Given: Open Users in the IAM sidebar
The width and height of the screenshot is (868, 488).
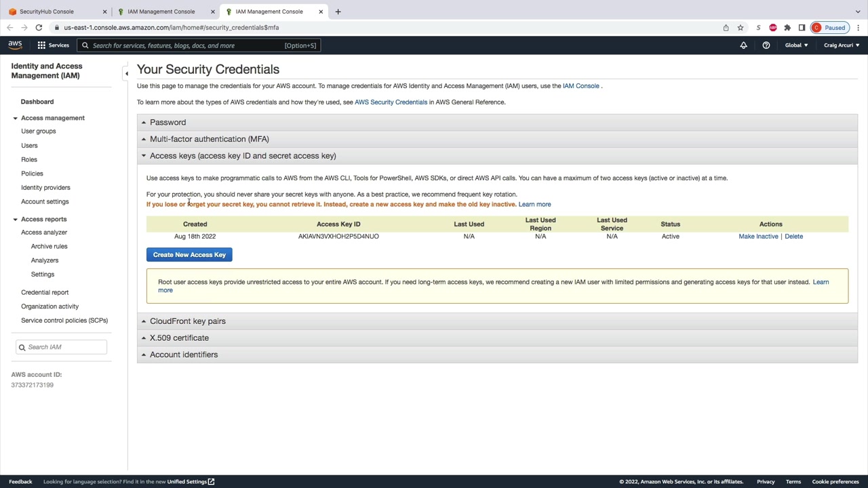Looking at the screenshot, I should point(29,146).
